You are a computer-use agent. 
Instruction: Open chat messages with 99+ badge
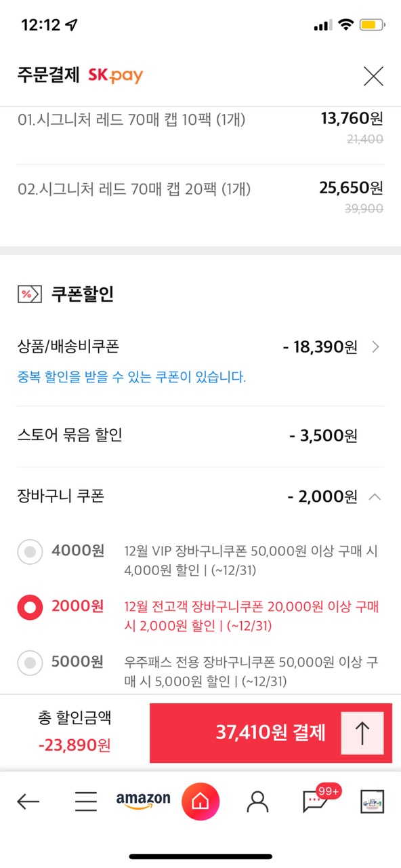coord(317,801)
